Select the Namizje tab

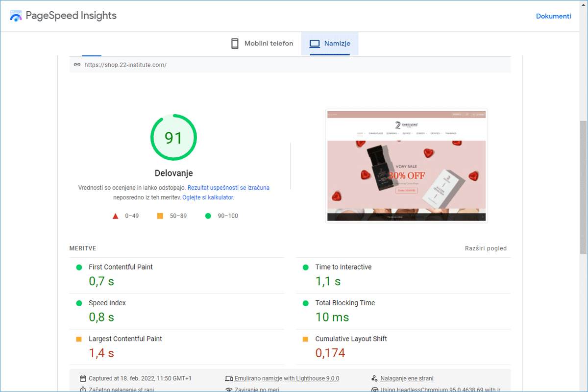[330, 44]
